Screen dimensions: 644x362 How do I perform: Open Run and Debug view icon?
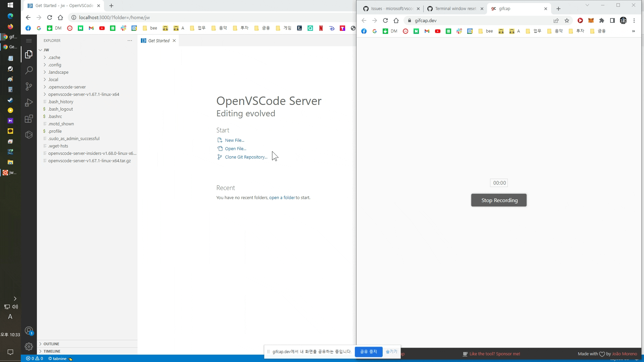point(29,103)
